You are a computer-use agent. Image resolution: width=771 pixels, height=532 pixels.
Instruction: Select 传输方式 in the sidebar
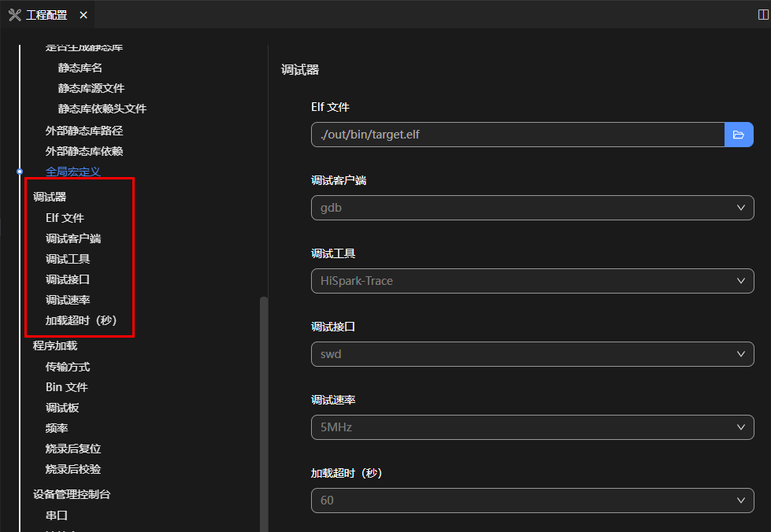68,367
